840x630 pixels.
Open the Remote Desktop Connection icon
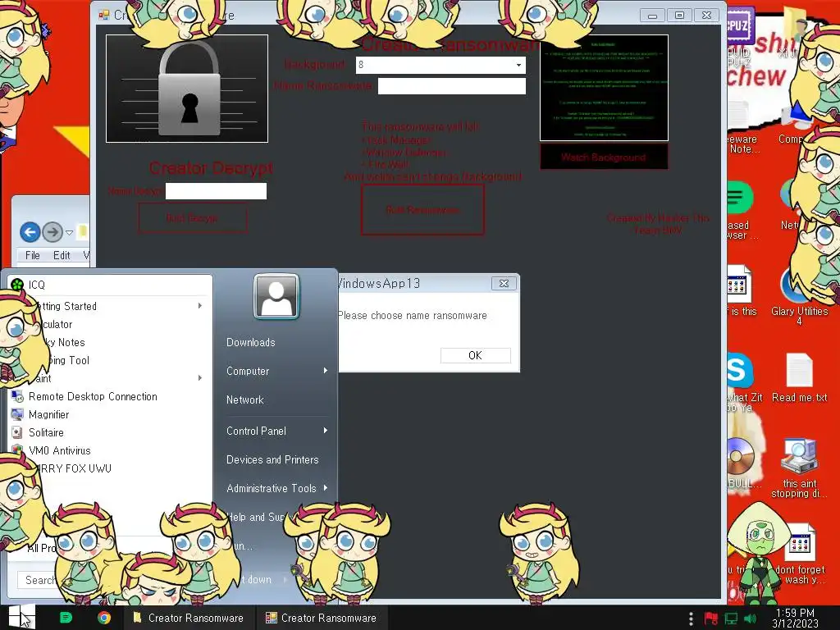click(x=17, y=396)
